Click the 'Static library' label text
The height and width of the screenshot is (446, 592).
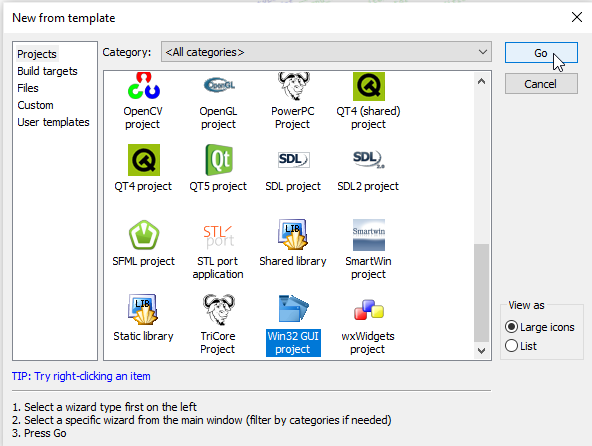point(143,336)
